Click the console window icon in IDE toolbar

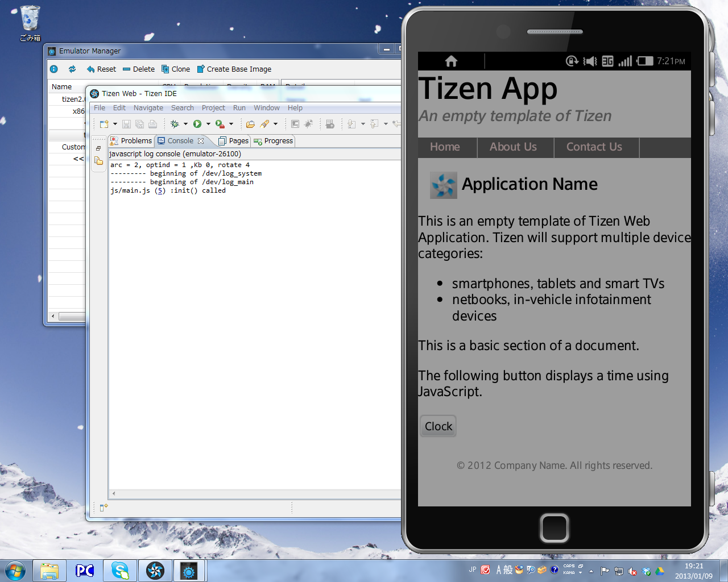pyautogui.click(x=295, y=124)
